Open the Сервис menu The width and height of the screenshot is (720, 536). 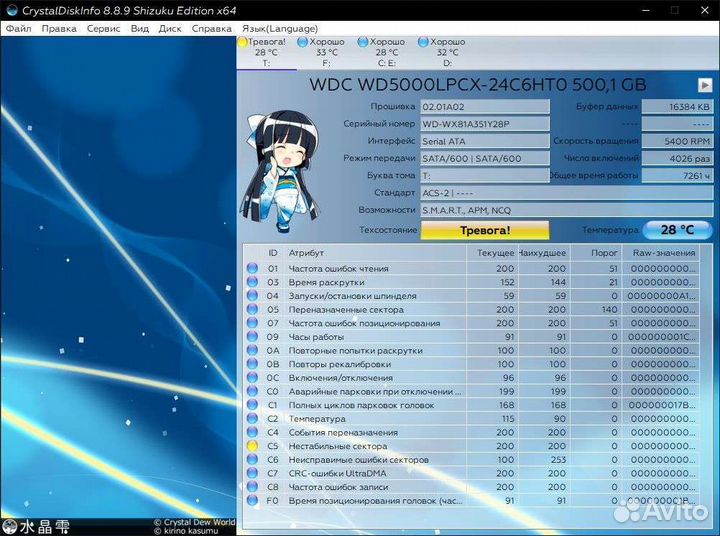point(104,29)
